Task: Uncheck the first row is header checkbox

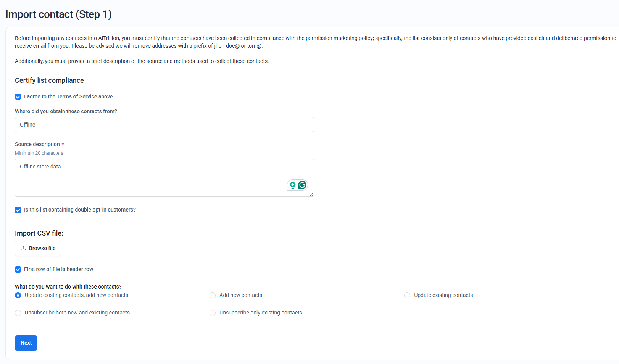Action: [x=18, y=269]
